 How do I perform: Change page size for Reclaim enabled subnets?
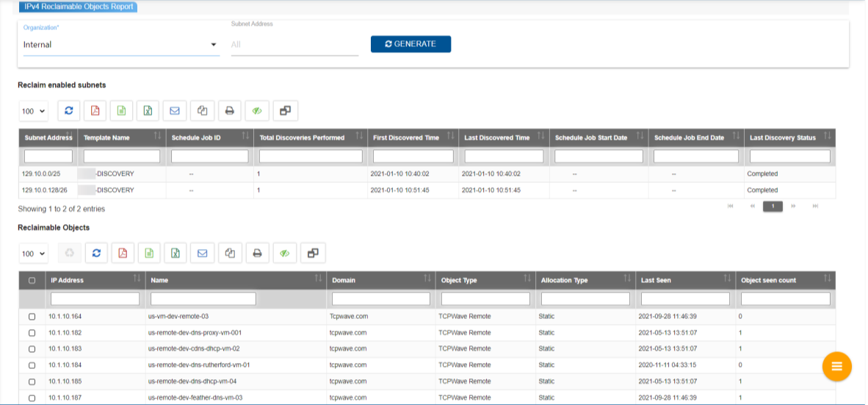click(33, 111)
